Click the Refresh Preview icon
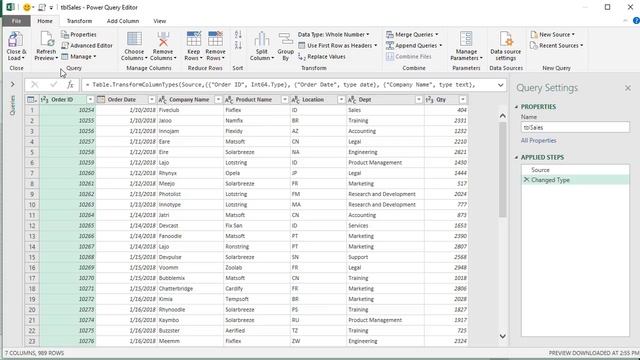This screenshot has height=360, width=640. (46, 40)
